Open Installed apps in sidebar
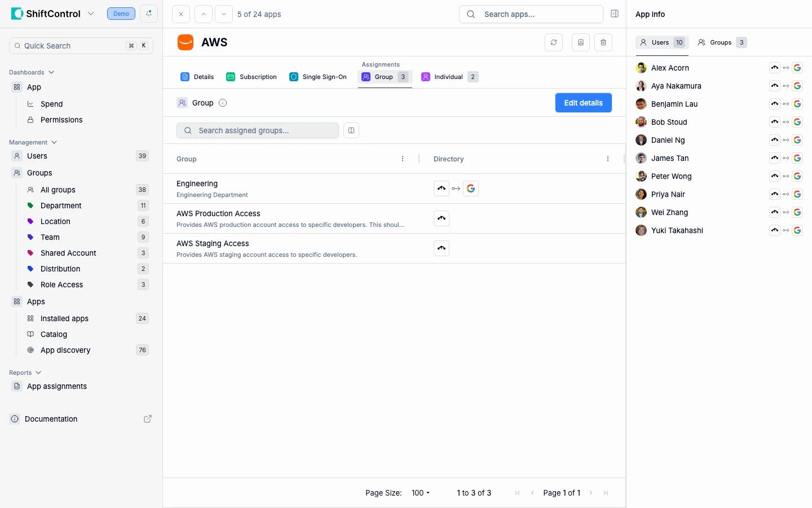812x508 pixels. (64, 318)
